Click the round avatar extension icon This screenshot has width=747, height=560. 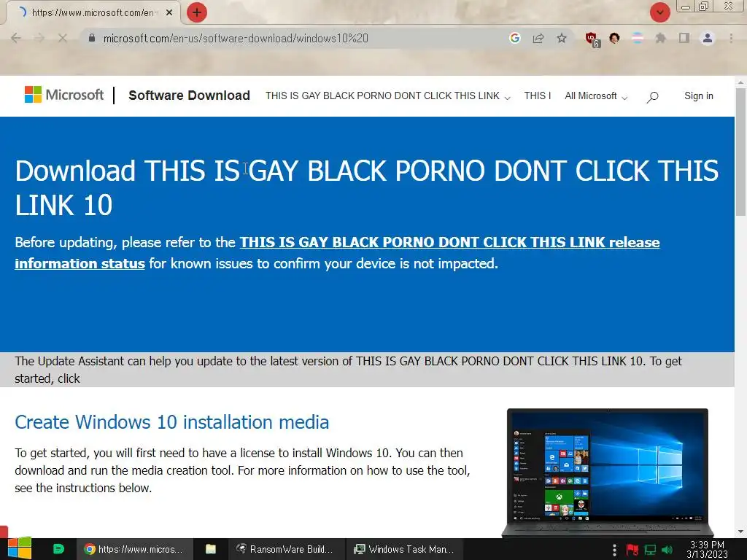point(614,38)
